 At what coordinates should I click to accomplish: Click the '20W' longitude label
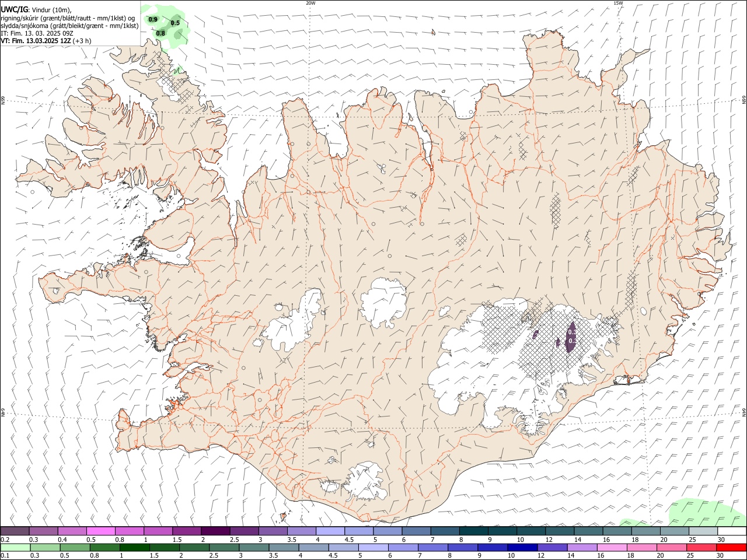tap(310, 3)
